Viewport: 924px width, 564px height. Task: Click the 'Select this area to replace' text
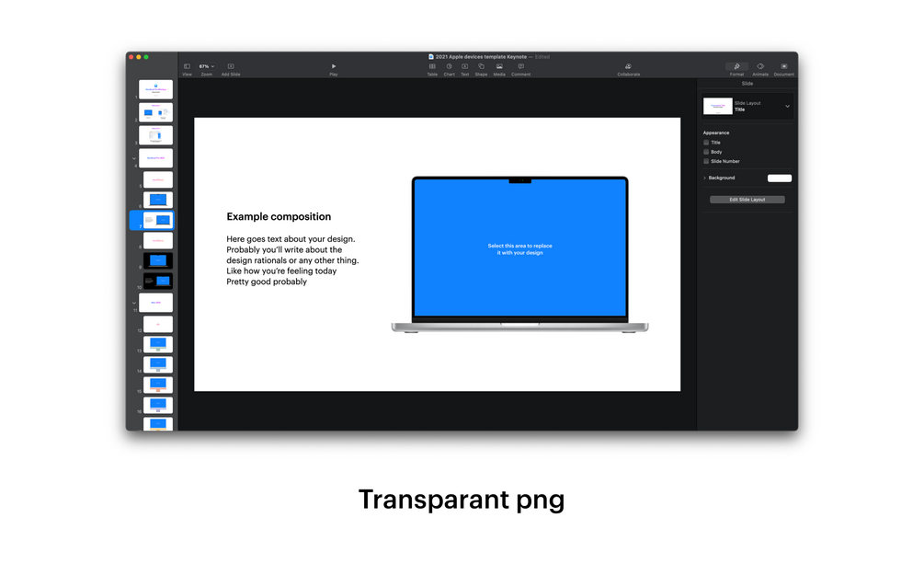519,246
